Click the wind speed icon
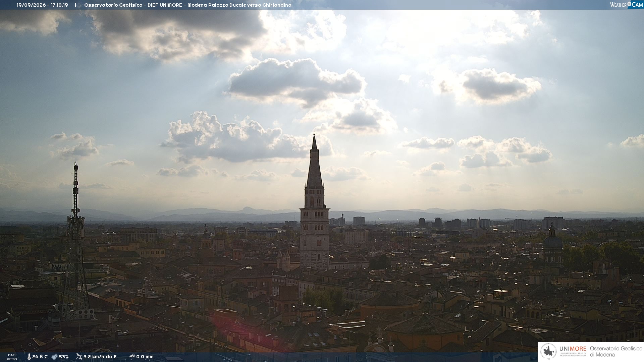 (79, 357)
